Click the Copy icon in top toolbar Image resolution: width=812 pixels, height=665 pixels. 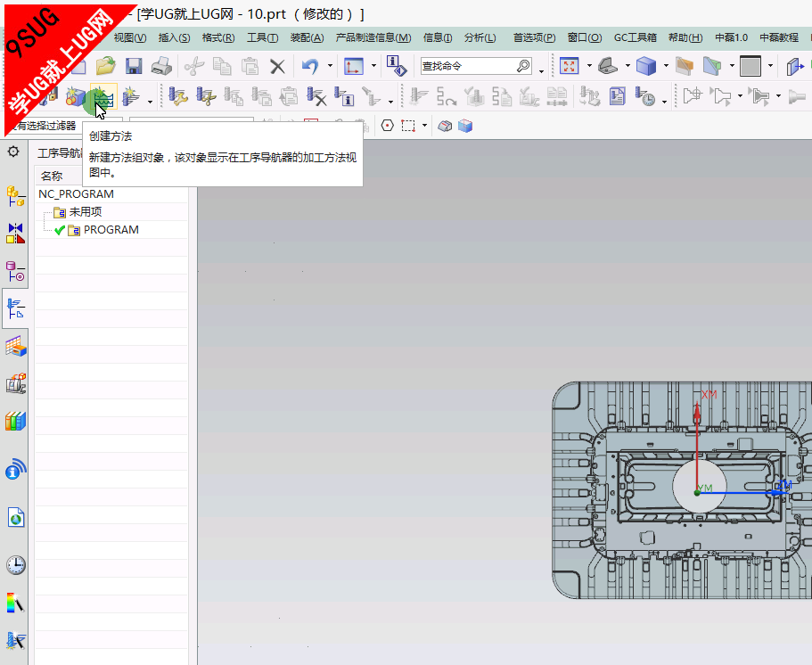(x=222, y=66)
